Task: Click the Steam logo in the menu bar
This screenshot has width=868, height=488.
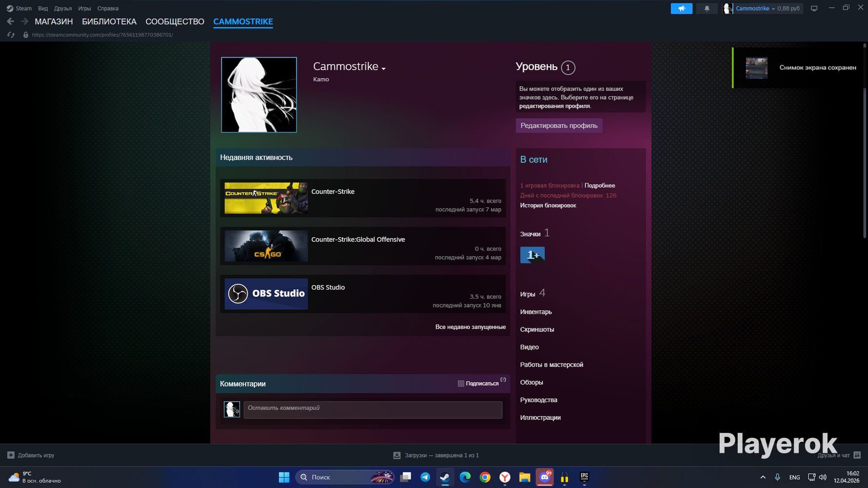Action: [x=10, y=8]
